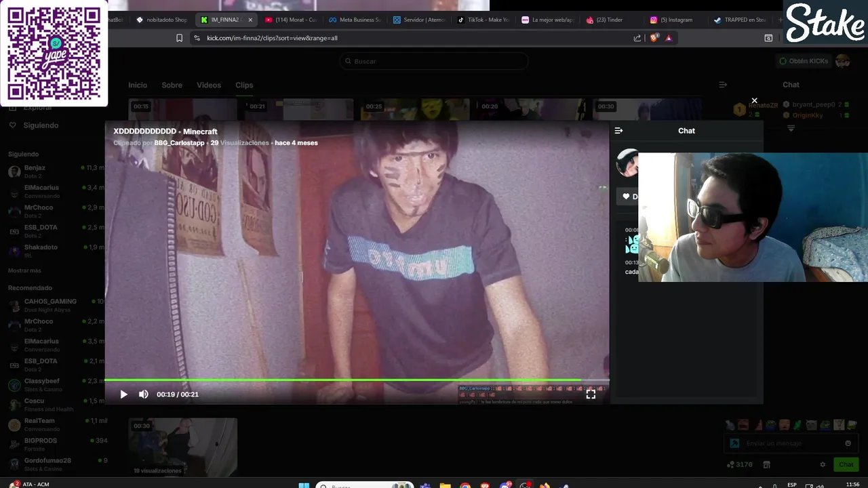Switch to the Morat YouTube browser tab
Viewport: 868px width, 488px height.
[291, 20]
